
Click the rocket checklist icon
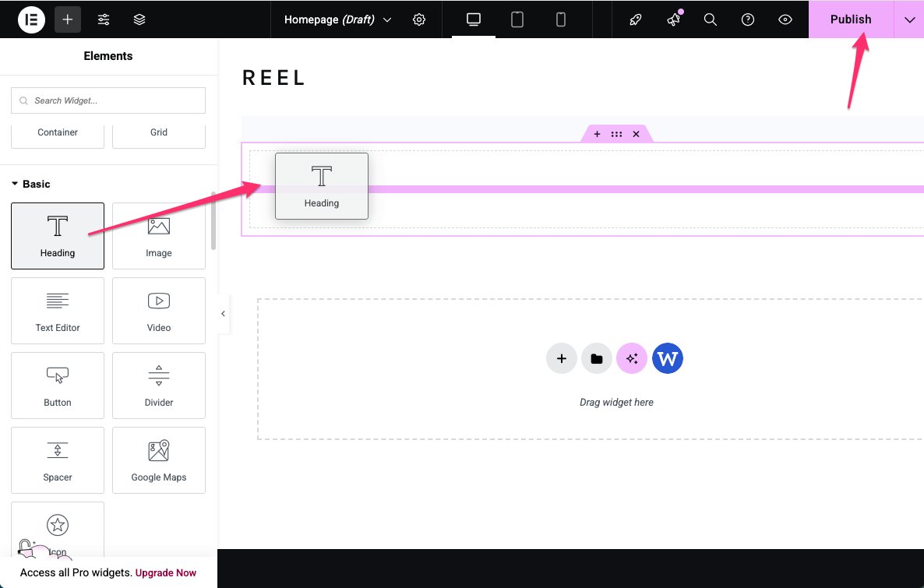point(636,19)
